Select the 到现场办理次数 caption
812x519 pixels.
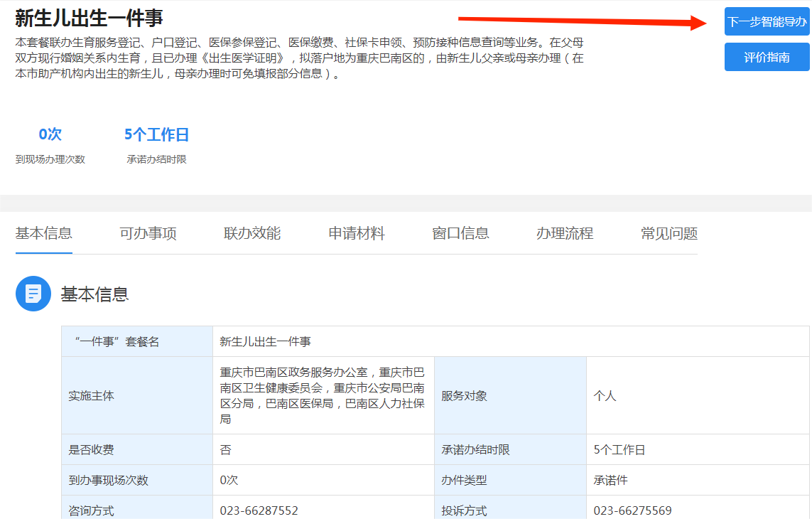click(50, 159)
